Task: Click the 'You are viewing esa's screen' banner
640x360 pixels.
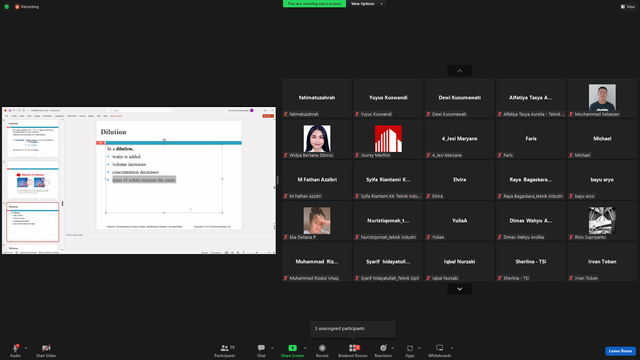Action: [314, 4]
